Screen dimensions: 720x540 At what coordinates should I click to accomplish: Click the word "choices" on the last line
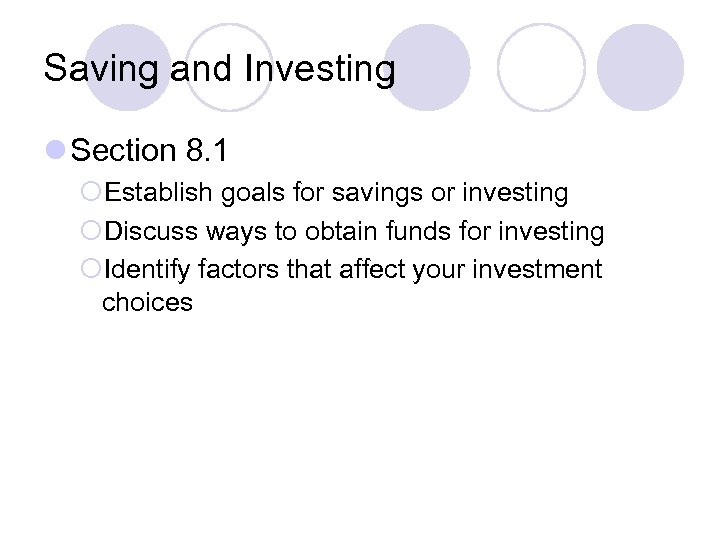(147, 302)
